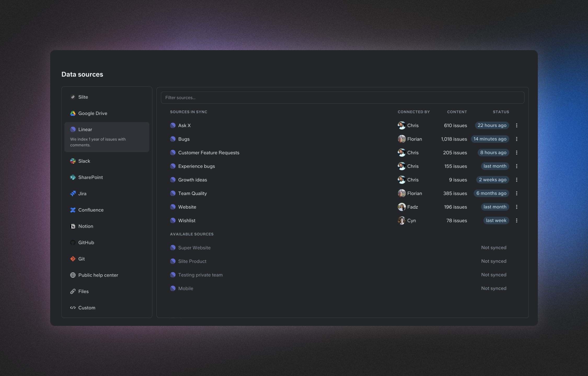
Task: Click the '8 hours ago' status badge
Action: click(493, 152)
